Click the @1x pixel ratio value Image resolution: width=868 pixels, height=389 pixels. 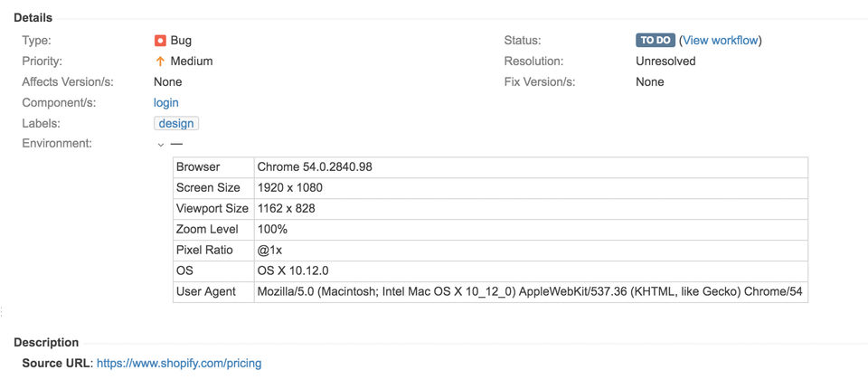[270, 251]
